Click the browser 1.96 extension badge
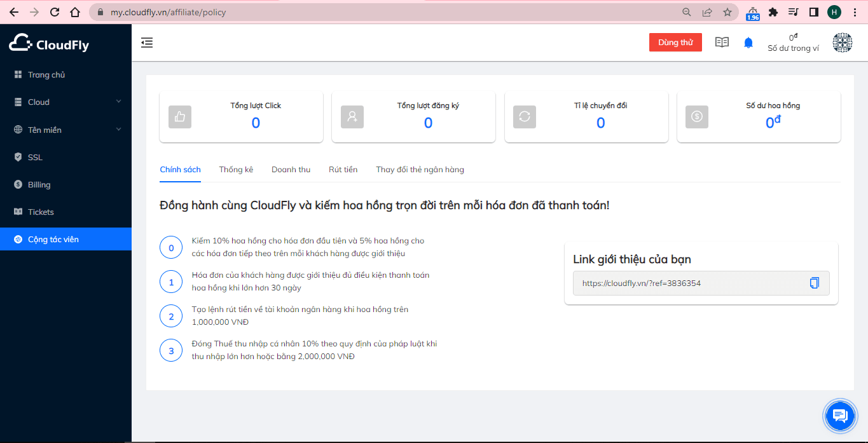Screen dimensions: 868x443 point(753,13)
